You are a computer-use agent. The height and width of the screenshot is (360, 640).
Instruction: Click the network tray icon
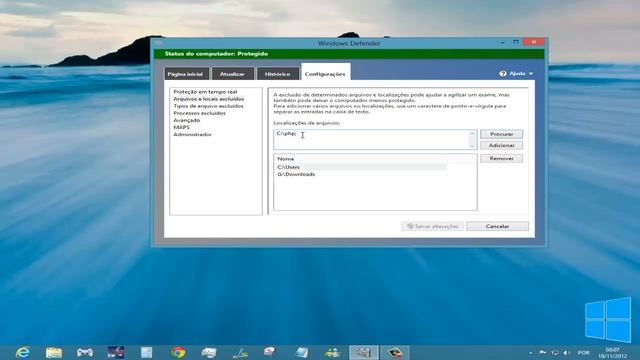point(555,353)
